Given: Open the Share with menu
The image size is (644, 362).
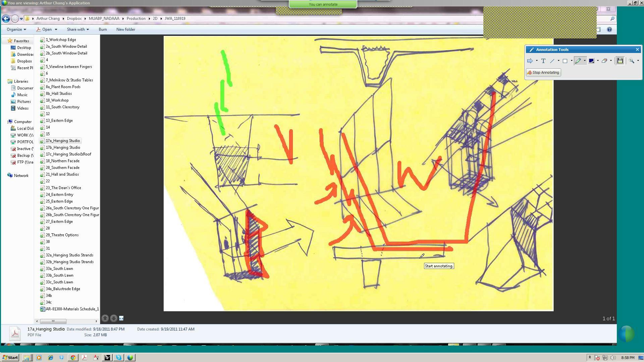Looking at the screenshot, I should 78,29.
